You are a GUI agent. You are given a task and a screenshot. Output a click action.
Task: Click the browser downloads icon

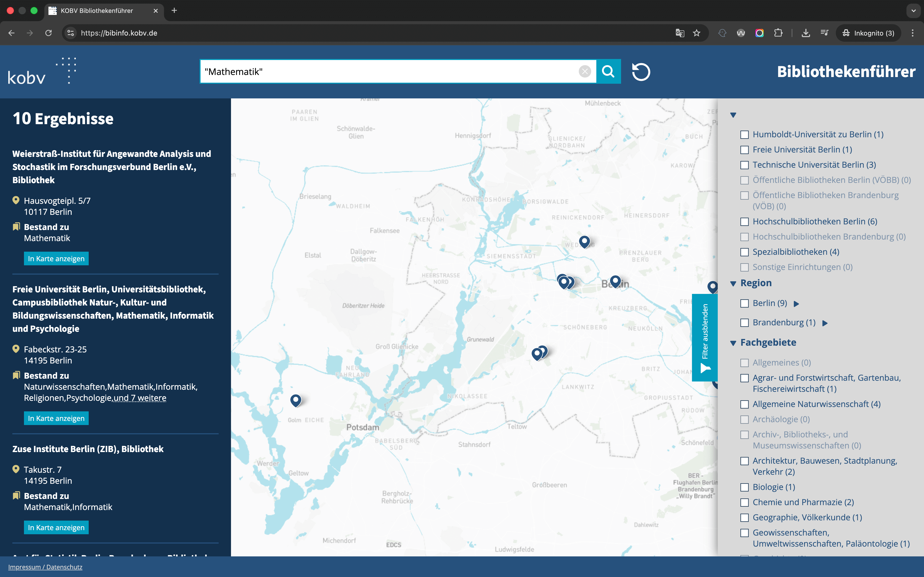click(806, 33)
